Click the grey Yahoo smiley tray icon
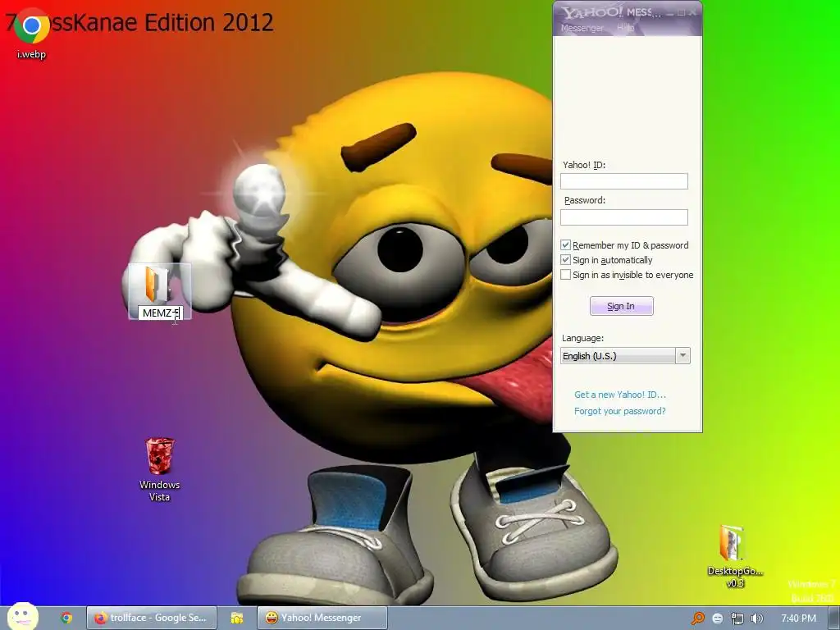 point(717,619)
